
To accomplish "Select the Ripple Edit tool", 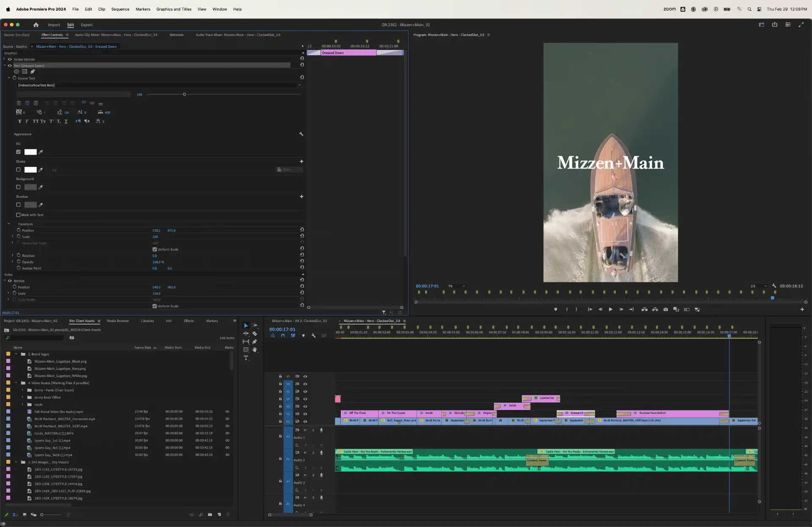I will point(246,333).
